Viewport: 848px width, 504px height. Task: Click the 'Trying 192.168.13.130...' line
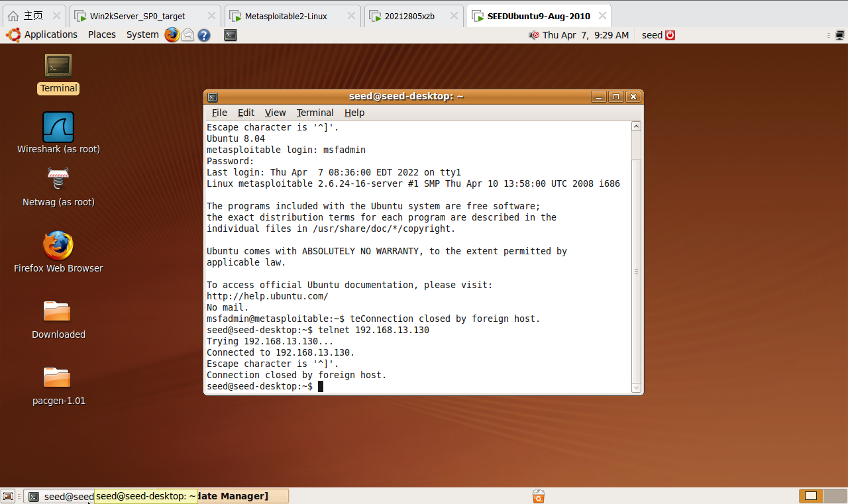[270, 341]
